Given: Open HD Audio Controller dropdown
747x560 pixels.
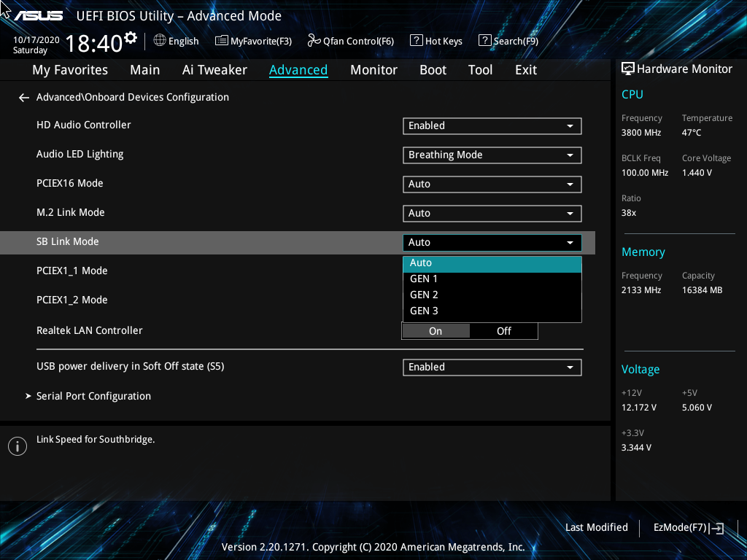Looking at the screenshot, I should (492, 125).
